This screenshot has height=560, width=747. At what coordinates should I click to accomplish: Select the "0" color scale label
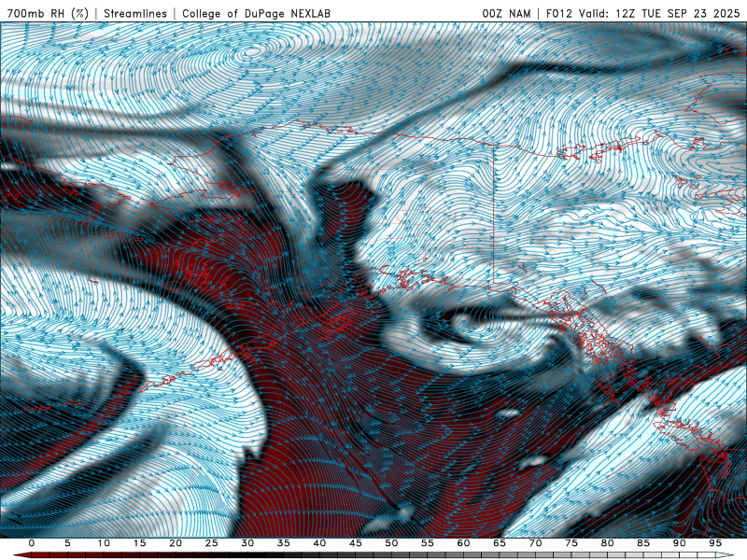coord(32,543)
